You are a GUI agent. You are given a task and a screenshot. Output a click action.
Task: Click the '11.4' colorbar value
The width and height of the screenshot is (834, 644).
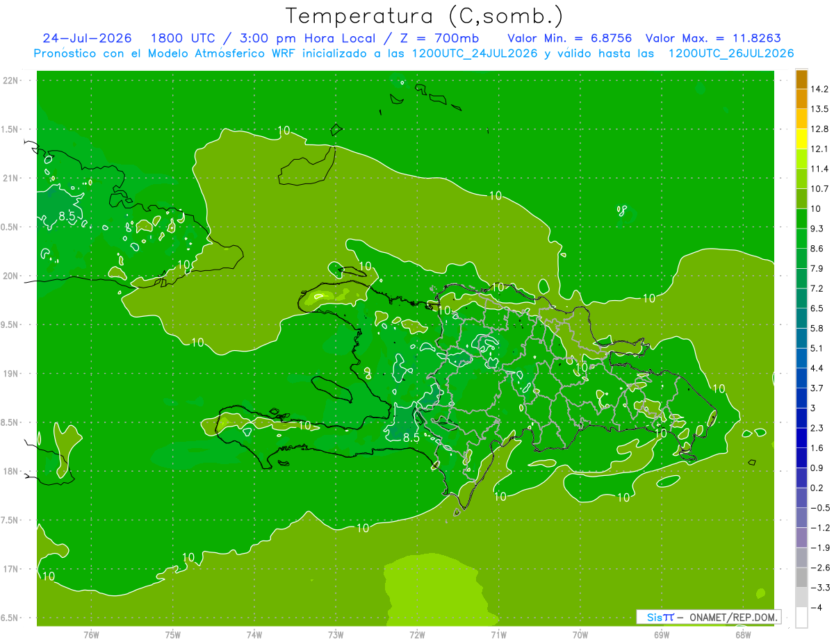[x=820, y=169]
